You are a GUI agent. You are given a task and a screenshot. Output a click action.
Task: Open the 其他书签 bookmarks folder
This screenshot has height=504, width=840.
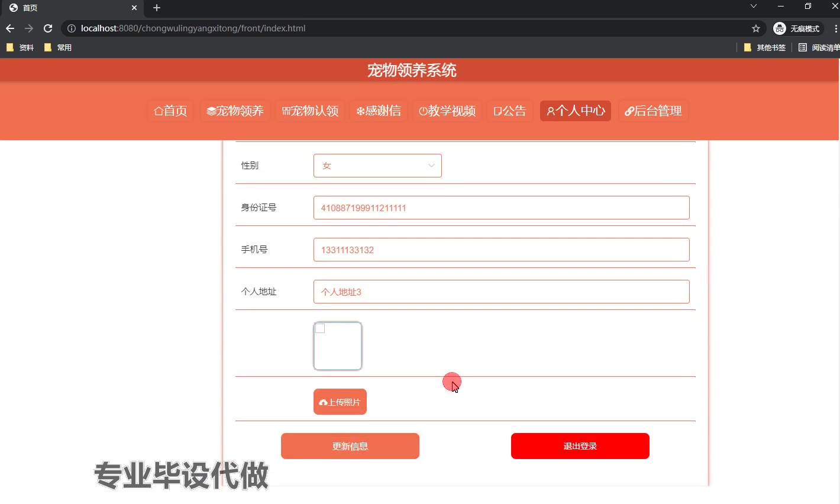(x=765, y=47)
